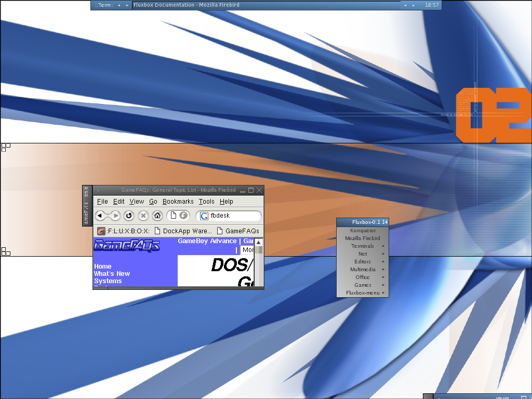Click the Go arrow icon in location bar
The width and height of the screenshot is (532, 399).
click(183, 216)
